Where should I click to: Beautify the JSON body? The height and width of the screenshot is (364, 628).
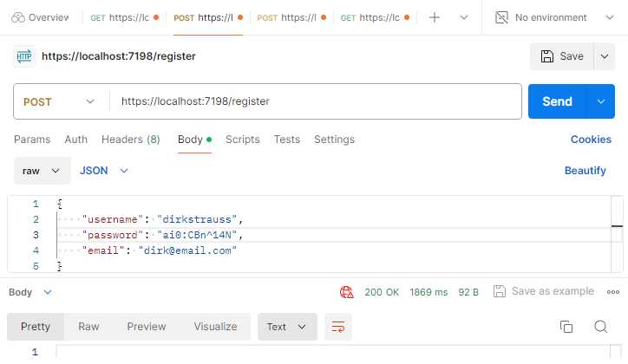[585, 171]
